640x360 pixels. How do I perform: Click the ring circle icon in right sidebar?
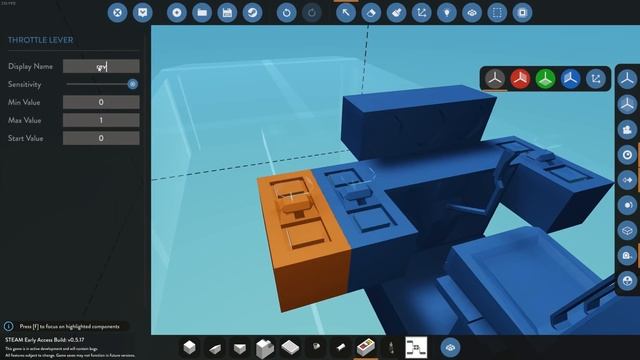(627, 155)
